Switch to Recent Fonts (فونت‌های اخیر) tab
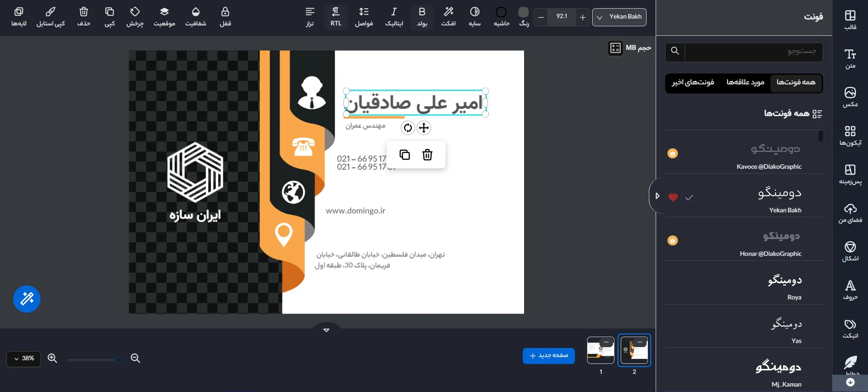 click(x=693, y=83)
